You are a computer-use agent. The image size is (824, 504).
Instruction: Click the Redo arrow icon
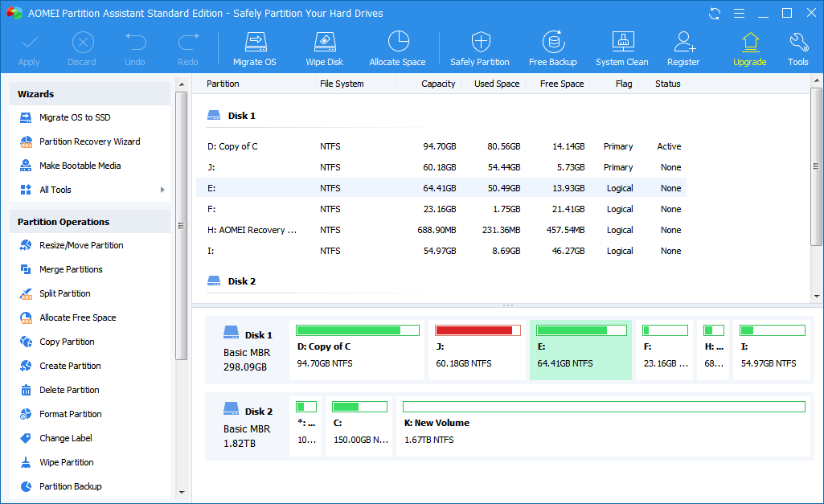tap(188, 43)
